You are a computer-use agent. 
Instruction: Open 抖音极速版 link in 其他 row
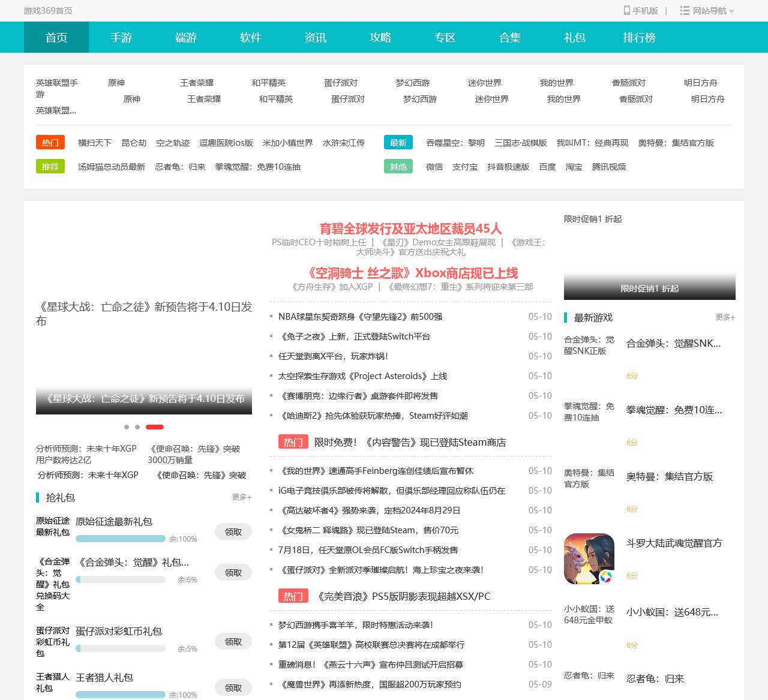click(x=508, y=167)
